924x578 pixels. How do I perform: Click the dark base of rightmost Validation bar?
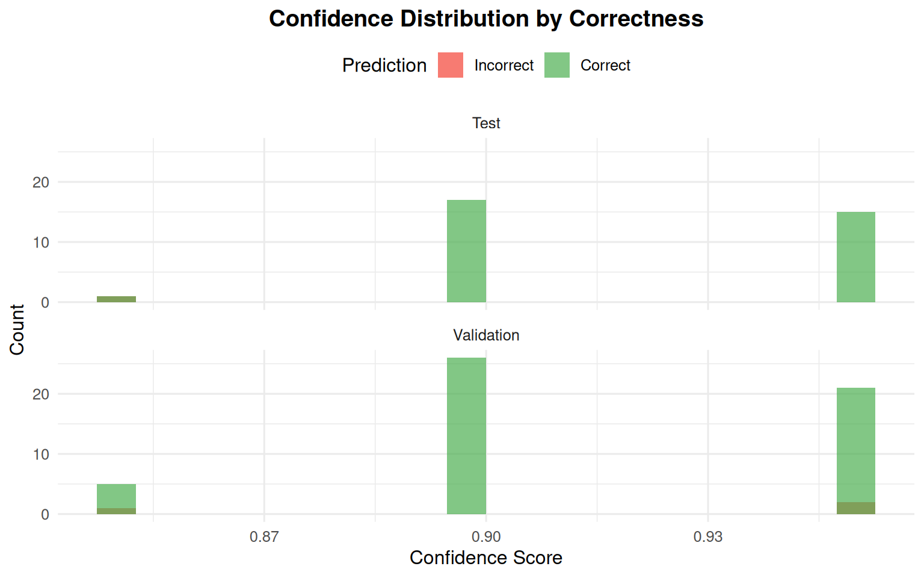click(855, 508)
